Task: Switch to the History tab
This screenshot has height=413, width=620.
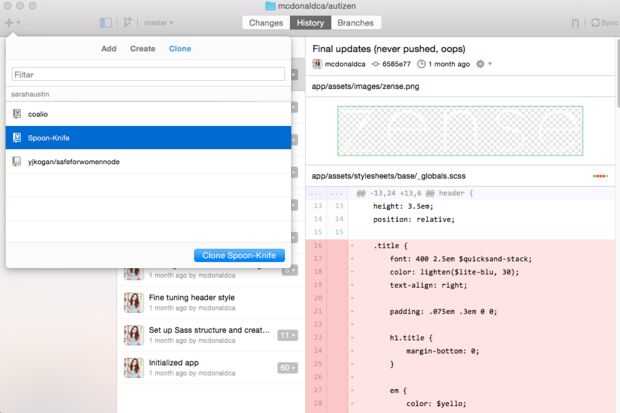Action: coord(310,23)
